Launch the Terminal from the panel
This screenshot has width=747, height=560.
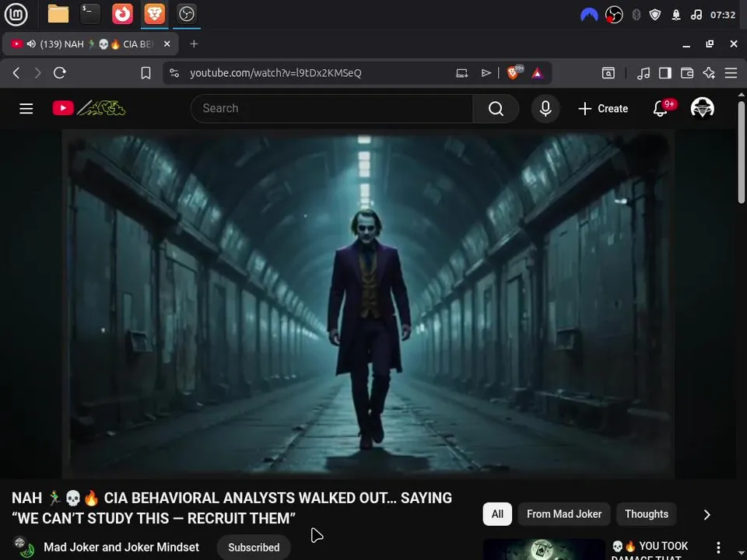(x=90, y=14)
